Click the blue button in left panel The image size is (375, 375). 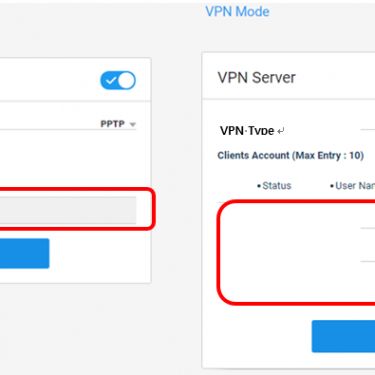click(25, 253)
